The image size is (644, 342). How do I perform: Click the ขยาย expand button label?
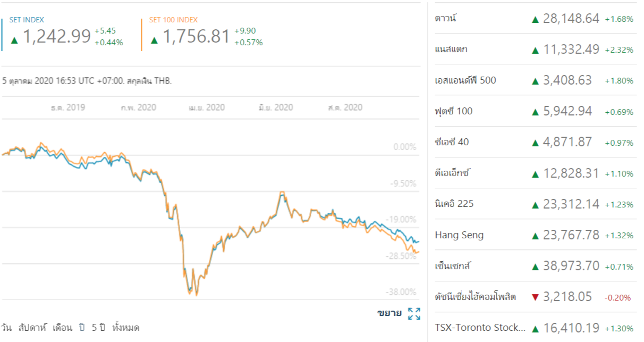coord(389,313)
